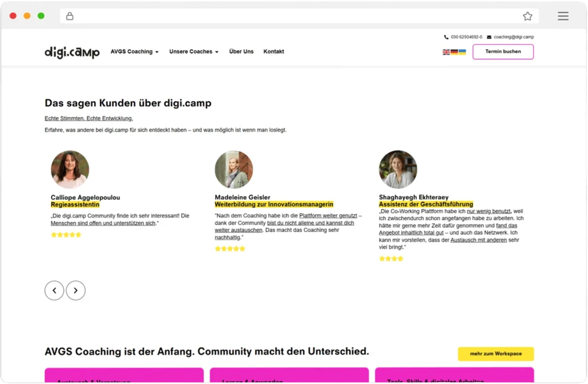Click the browser address bar
This screenshot has width=588, height=384.
click(299, 16)
